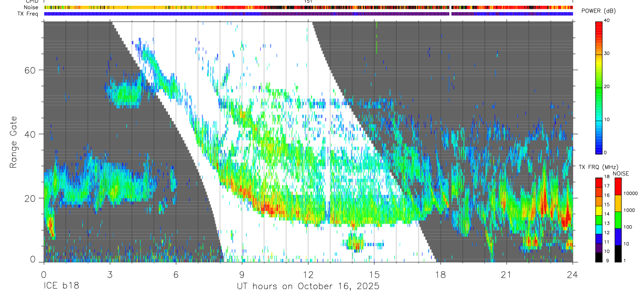This screenshot has width=644, height=297.
Task: Select the blue 11-12 MHz frequency swatch
Action: 598,238
